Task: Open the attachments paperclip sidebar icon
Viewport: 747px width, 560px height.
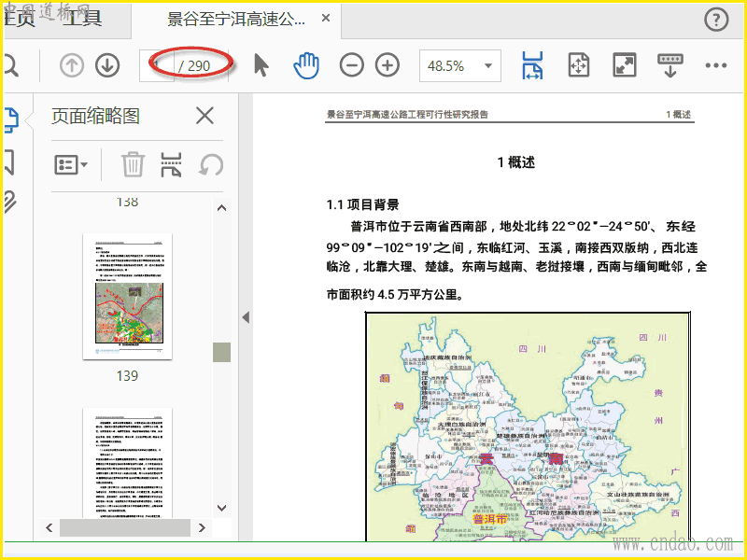Action: point(9,202)
